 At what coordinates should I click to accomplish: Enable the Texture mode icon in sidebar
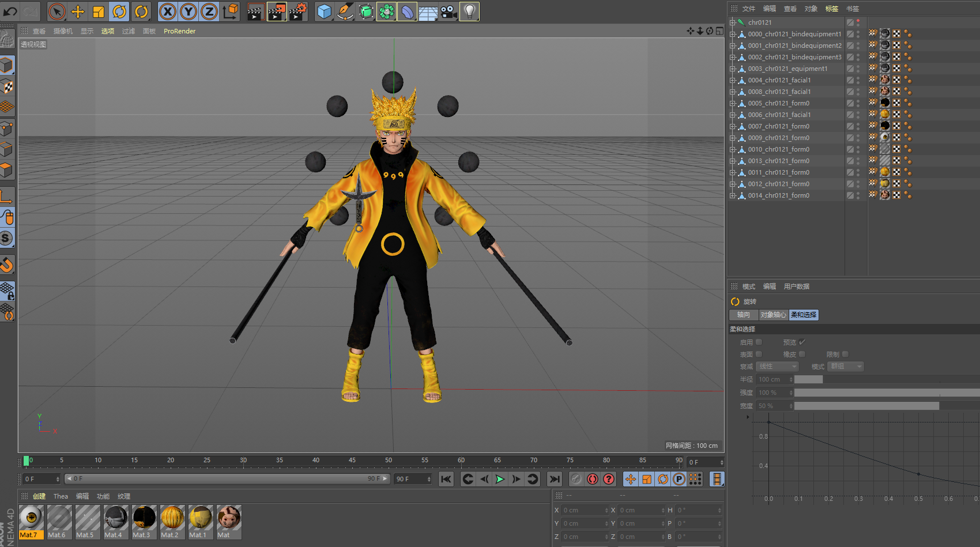coord(7,87)
